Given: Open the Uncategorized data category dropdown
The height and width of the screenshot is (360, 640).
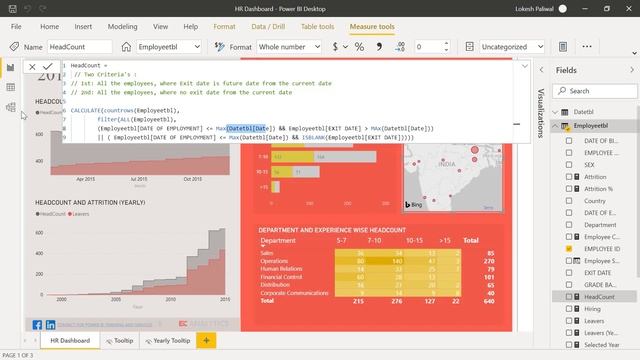Looking at the screenshot, I should click(x=540, y=47).
